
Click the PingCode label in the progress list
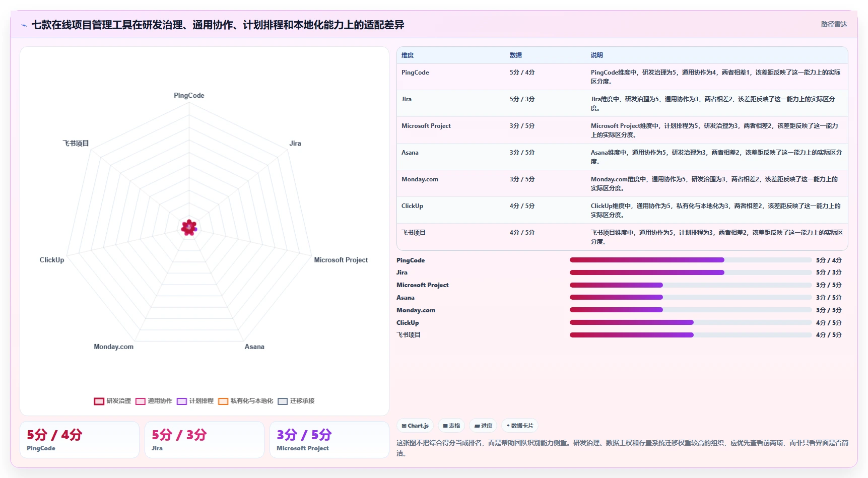(411, 260)
